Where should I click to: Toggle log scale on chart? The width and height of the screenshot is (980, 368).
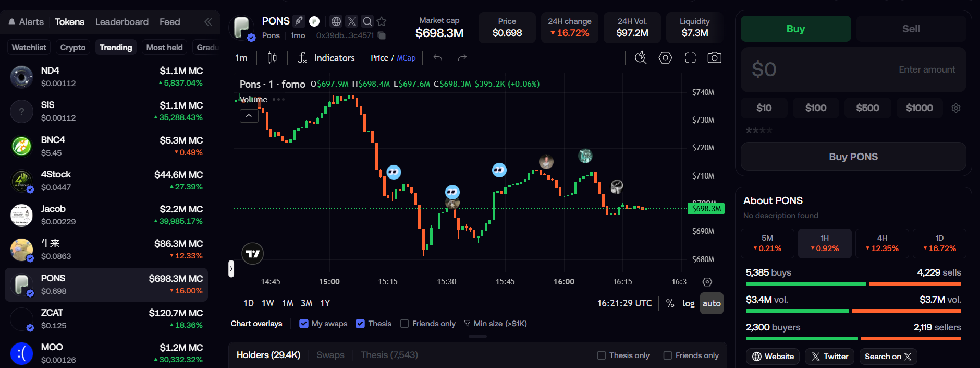pos(689,303)
